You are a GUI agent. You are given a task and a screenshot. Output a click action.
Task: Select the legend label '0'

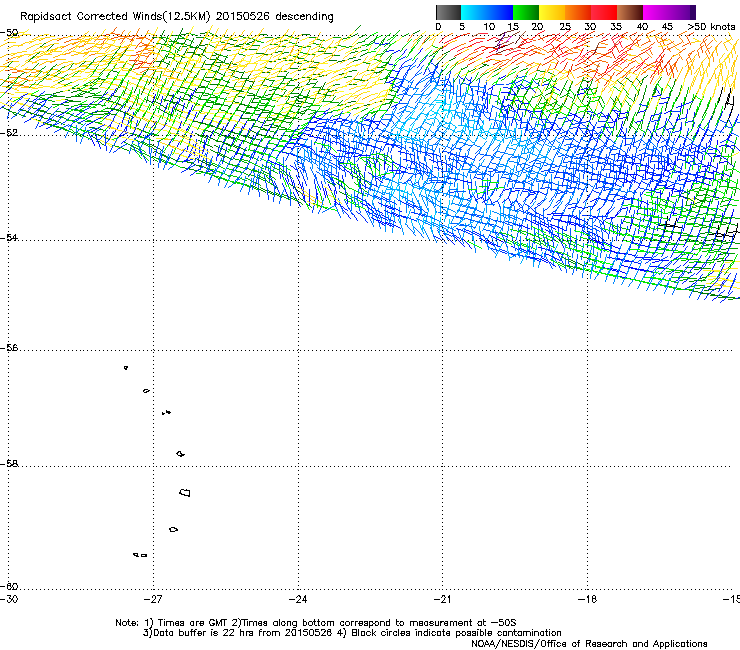438,27
